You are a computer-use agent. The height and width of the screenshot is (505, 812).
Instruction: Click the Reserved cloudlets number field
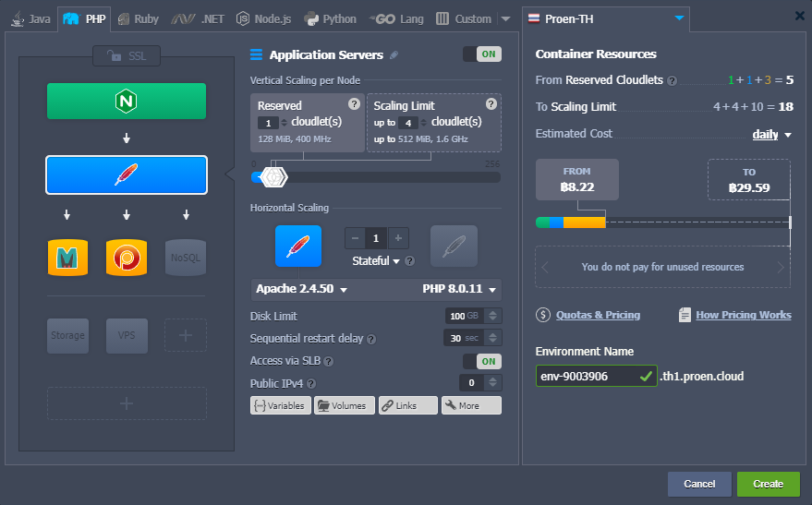[x=268, y=123]
